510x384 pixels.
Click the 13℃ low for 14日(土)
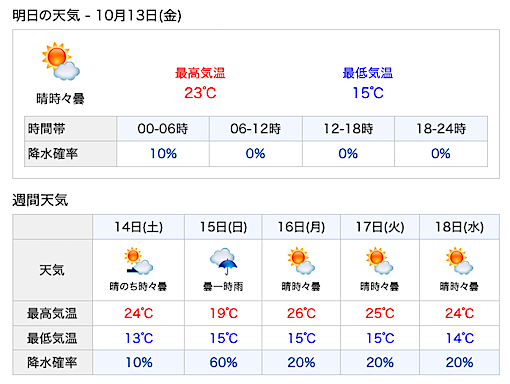(x=139, y=338)
